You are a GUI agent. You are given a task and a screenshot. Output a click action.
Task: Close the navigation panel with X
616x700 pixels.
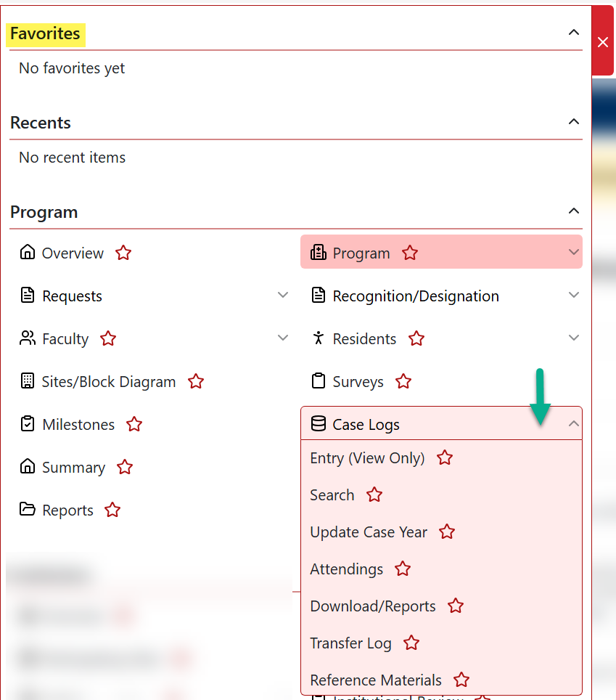pyautogui.click(x=603, y=42)
